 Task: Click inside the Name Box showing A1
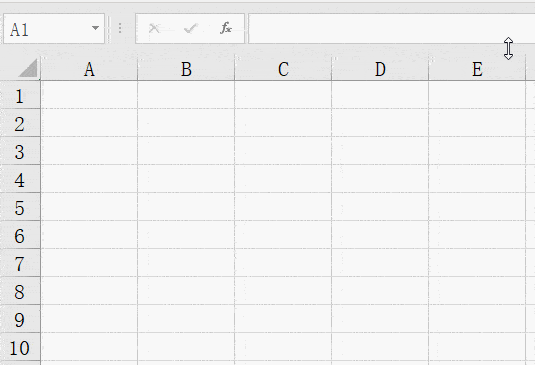pyautogui.click(x=47, y=29)
